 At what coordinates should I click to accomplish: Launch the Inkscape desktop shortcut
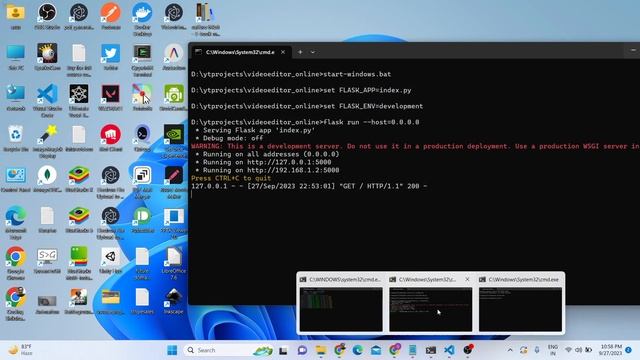coord(174,301)
